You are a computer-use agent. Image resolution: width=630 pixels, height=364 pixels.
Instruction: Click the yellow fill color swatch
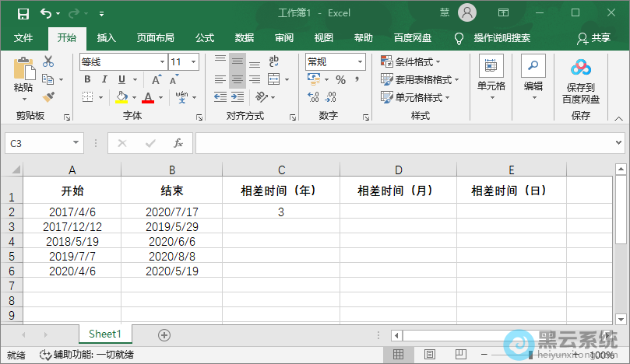[121, 97]
